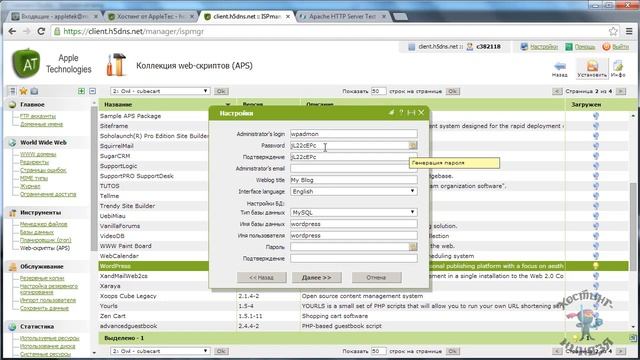Click the loaded-status icon in Sample APS Package row
Viewport: 640px width, 360px height.
point(596,116)
